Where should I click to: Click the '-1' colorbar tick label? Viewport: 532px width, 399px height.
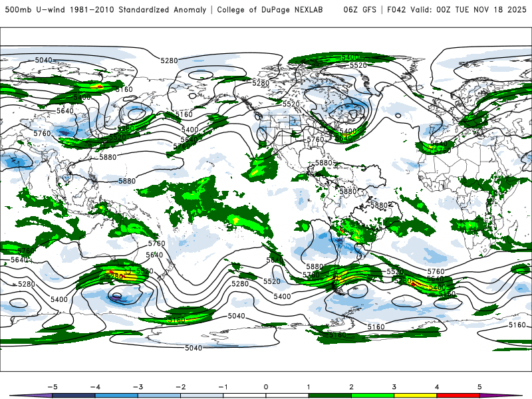click(x=223, y=387)
